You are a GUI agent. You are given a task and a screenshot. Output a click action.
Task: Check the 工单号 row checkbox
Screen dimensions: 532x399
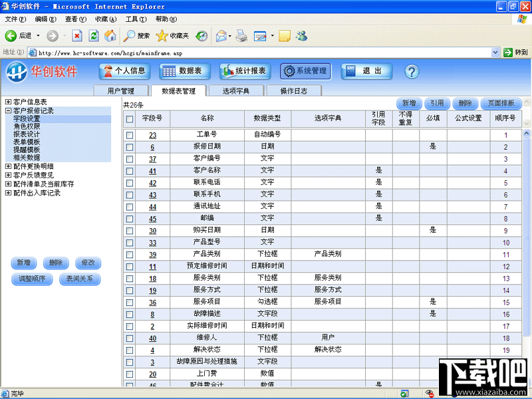click(x=130, y=135)
